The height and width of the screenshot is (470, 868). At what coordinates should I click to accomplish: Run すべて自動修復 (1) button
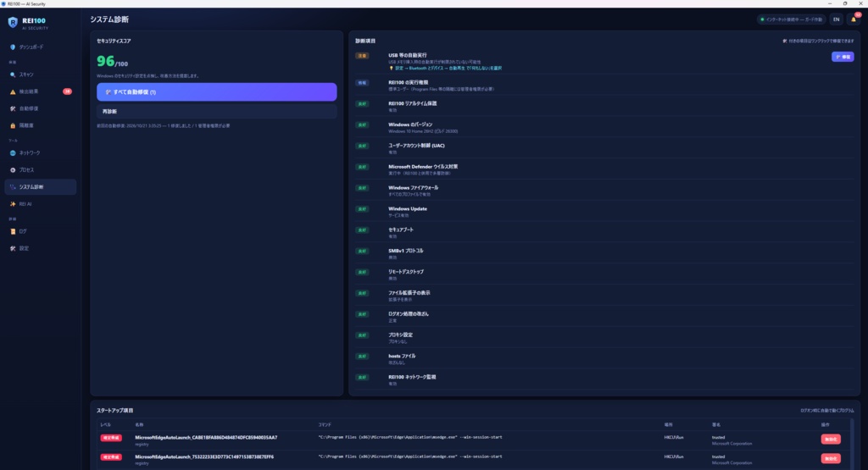(x=216, y=91)
